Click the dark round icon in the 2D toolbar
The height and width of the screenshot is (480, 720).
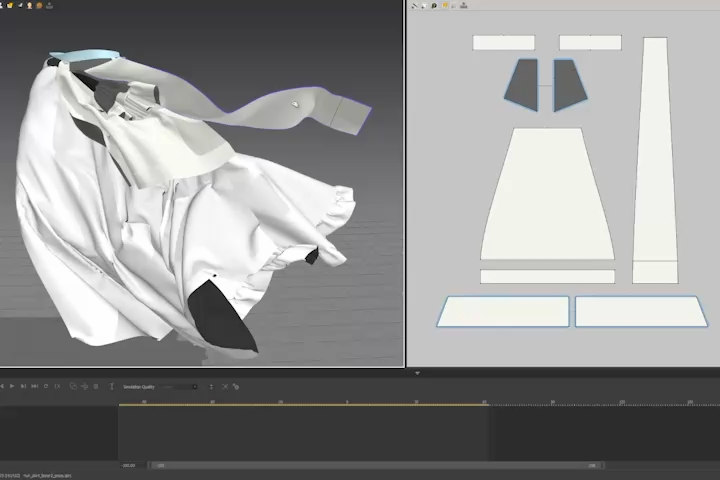434,6
